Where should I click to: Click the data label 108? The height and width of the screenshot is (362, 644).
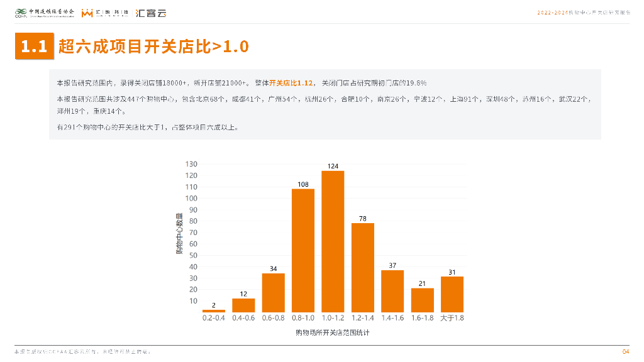[x=303, y=184]
